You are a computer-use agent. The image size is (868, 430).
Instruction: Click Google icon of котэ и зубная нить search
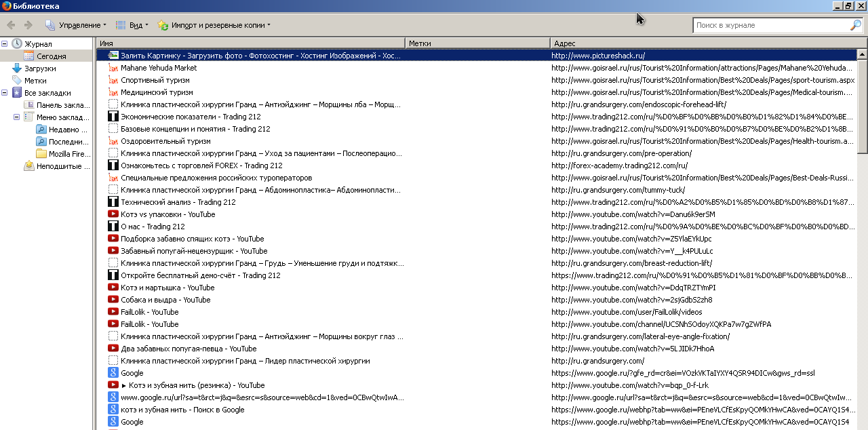pos(113,410)
